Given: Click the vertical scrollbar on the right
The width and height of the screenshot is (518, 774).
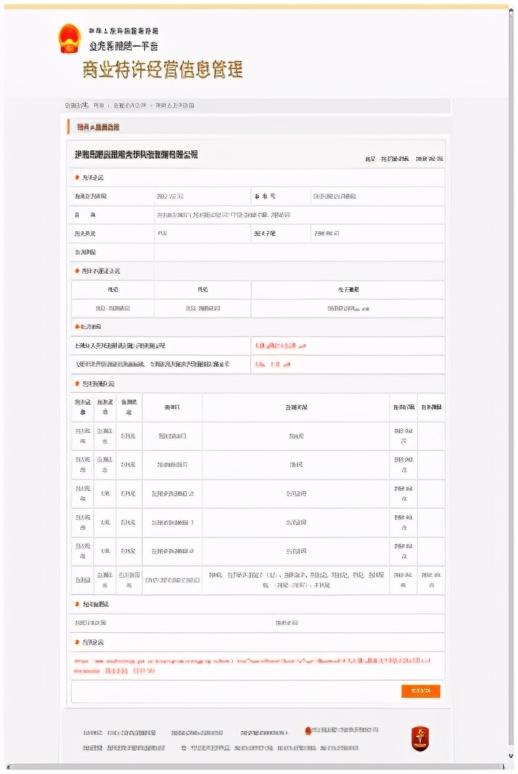Looking at the screenshot, I should tap(512, 380).
